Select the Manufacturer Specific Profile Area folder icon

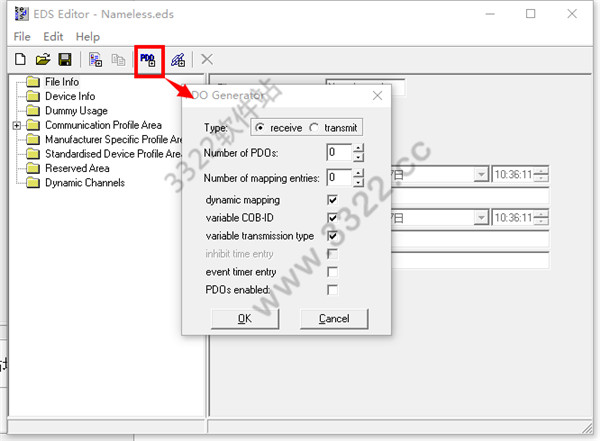tap(33, 139)
